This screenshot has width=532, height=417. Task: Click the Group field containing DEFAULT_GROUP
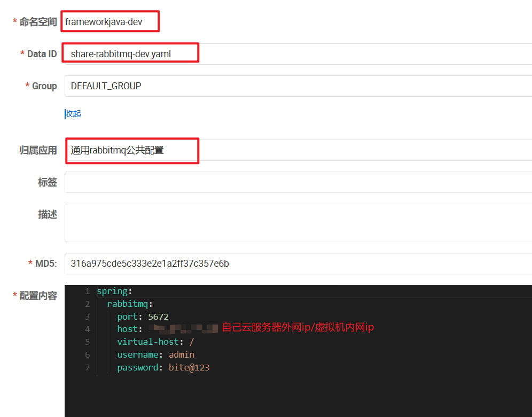[298, 86]
